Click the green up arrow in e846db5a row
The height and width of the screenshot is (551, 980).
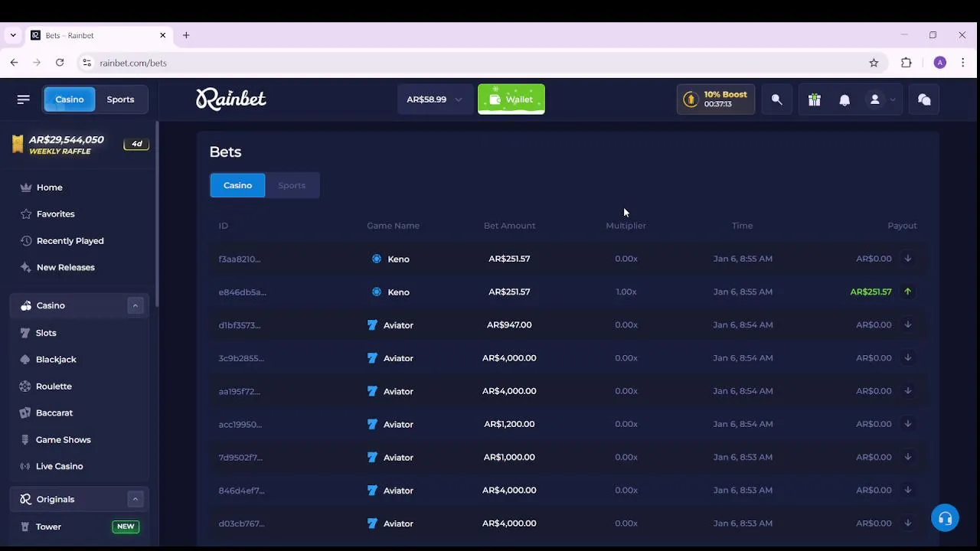tap(908, 292)
